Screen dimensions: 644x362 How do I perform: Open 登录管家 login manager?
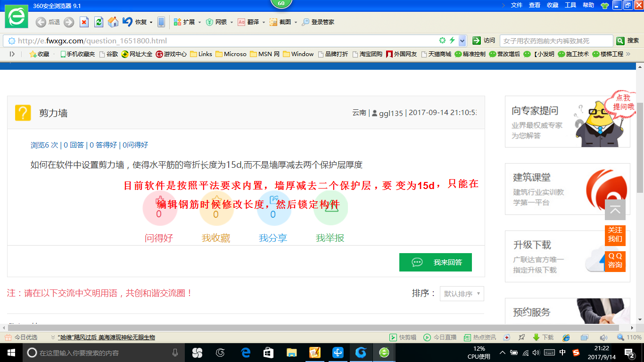tap(318, 22)
